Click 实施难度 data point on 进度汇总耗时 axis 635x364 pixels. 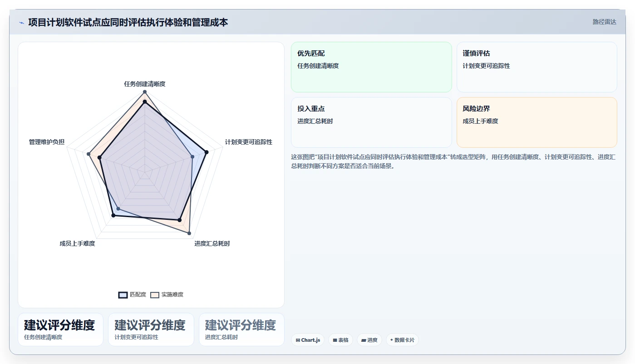point(189,233)
